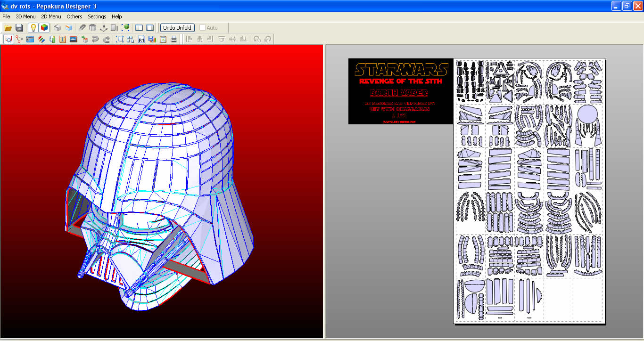This screenshot has width=644, height=341.
Task: Click the orange-blue cube icon in top toolbar
Action: point(69,28)
